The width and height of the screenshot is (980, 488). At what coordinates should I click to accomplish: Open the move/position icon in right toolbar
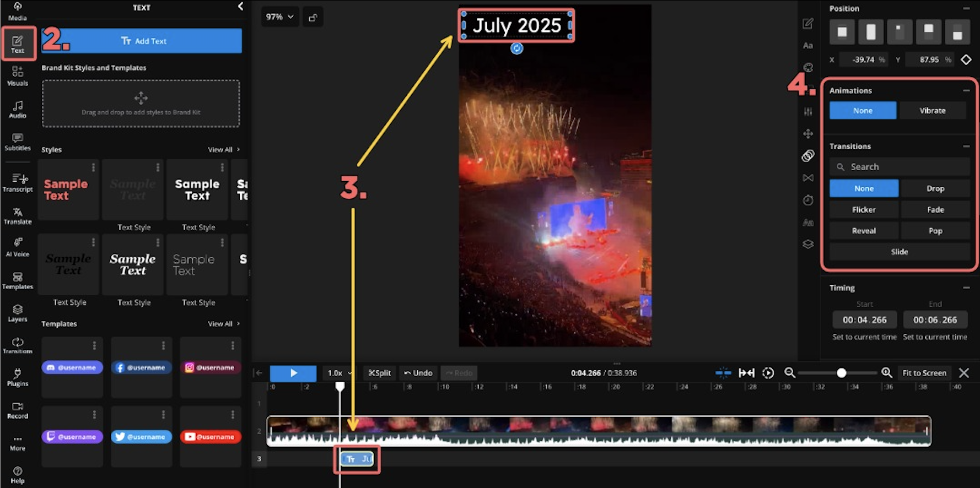pyautogui.click(x=808, y=133)
